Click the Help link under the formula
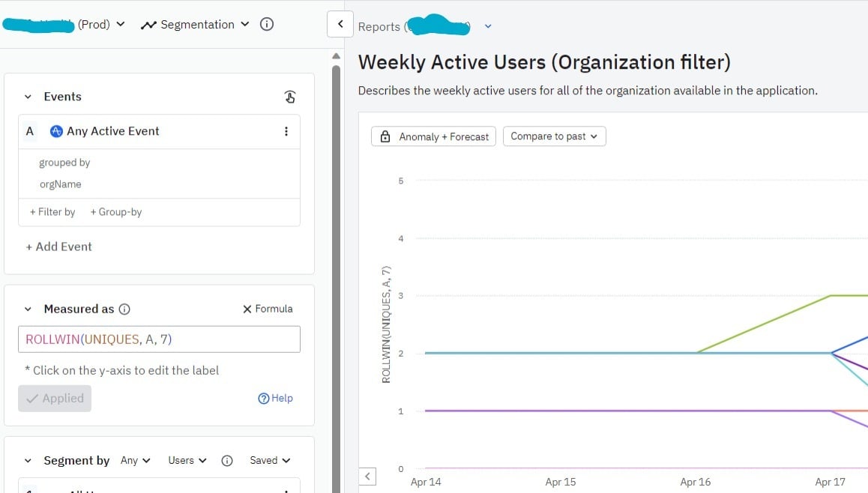868x493 pixels. click(275, 398)
